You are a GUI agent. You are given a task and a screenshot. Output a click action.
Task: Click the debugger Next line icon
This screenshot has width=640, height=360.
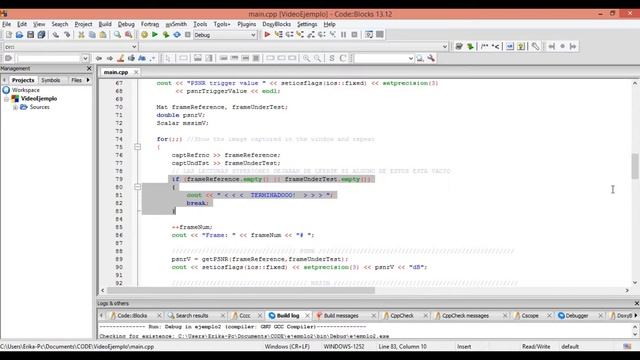click(289, 35)
